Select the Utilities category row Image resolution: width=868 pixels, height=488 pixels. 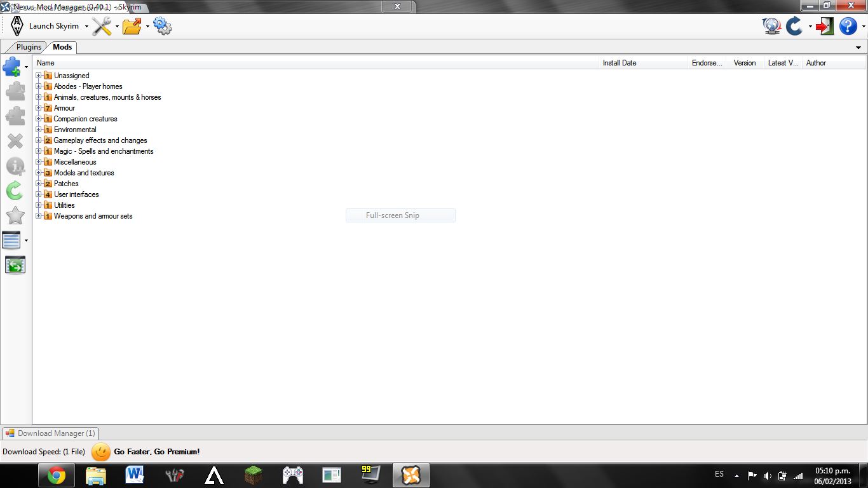(x=64, y=205)
